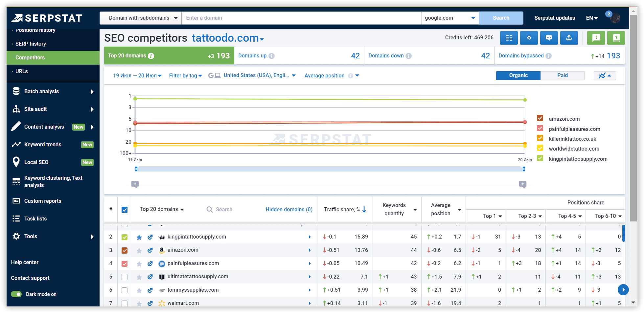
Task: Open SERP history in sidebar
Action: [x=31, y=44]
